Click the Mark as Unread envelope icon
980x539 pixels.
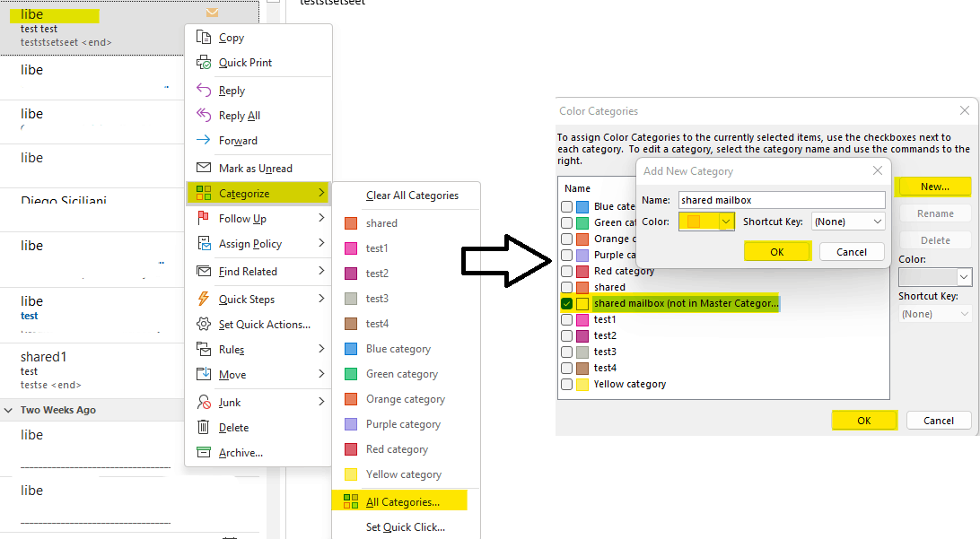[x=203, y=168]
